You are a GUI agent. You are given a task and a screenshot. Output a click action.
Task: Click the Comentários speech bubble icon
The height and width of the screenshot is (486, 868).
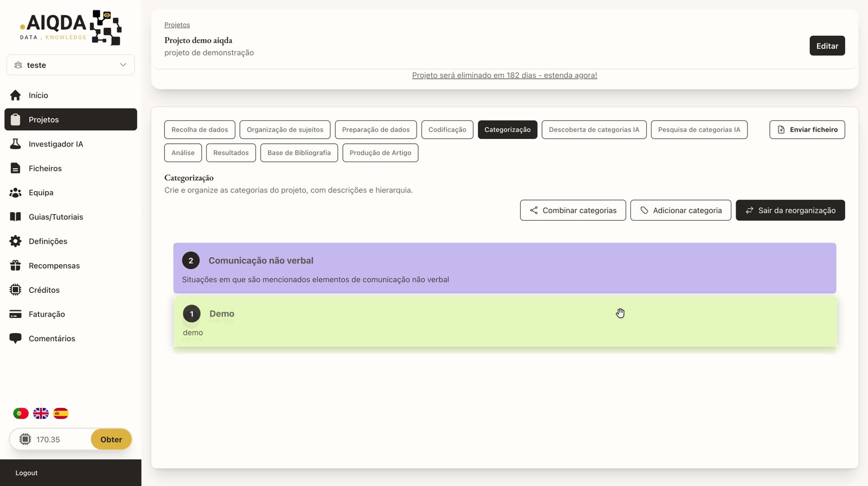coord(15,338)
